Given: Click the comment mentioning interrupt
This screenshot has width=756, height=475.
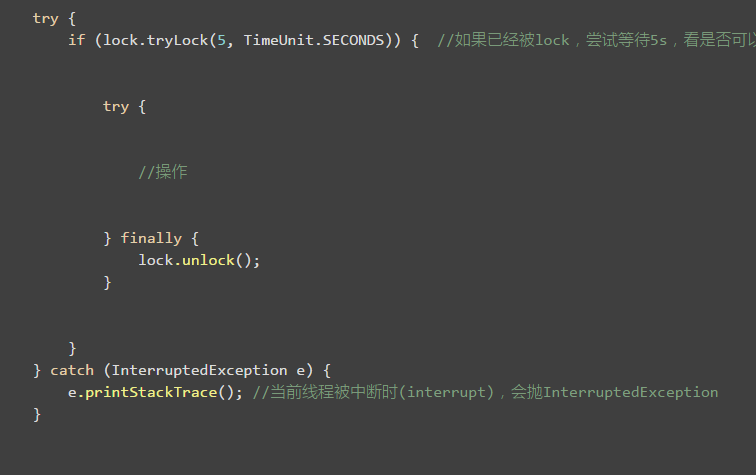Looking at the screenshot, I should 486,392.
